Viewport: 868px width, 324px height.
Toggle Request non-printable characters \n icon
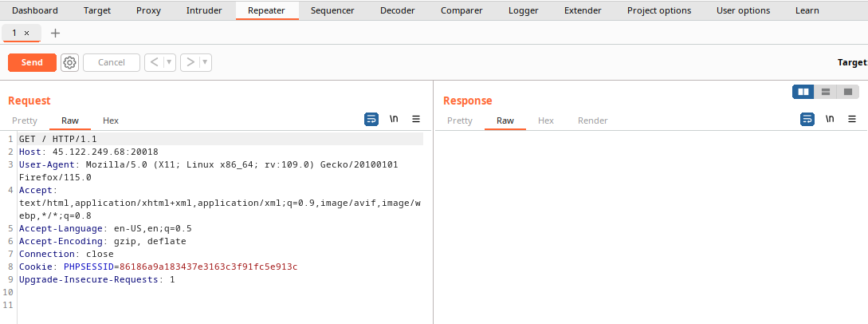394,119
